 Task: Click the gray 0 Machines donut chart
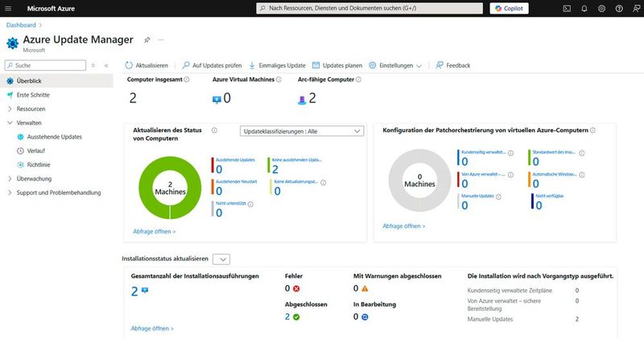click(x=419, y=180)
